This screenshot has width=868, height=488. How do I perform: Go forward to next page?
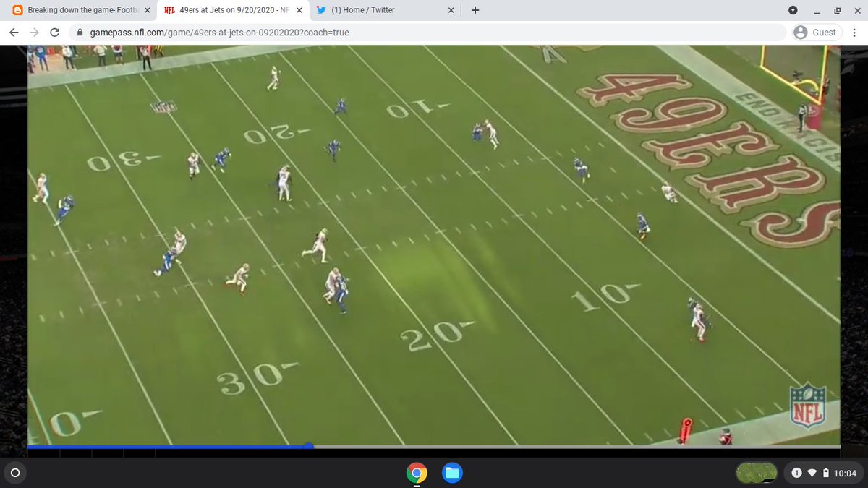click(x=34, y=33)
